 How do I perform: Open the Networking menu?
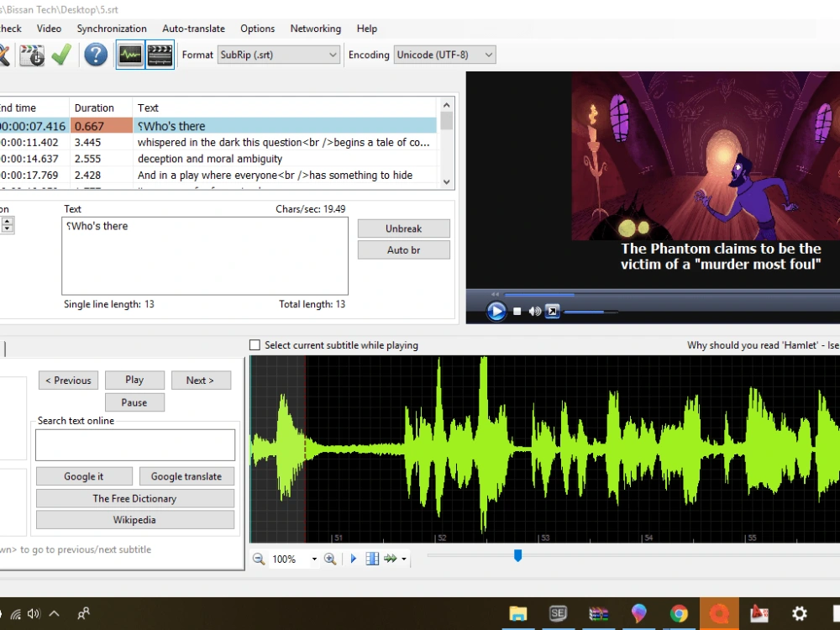point(316,29)
